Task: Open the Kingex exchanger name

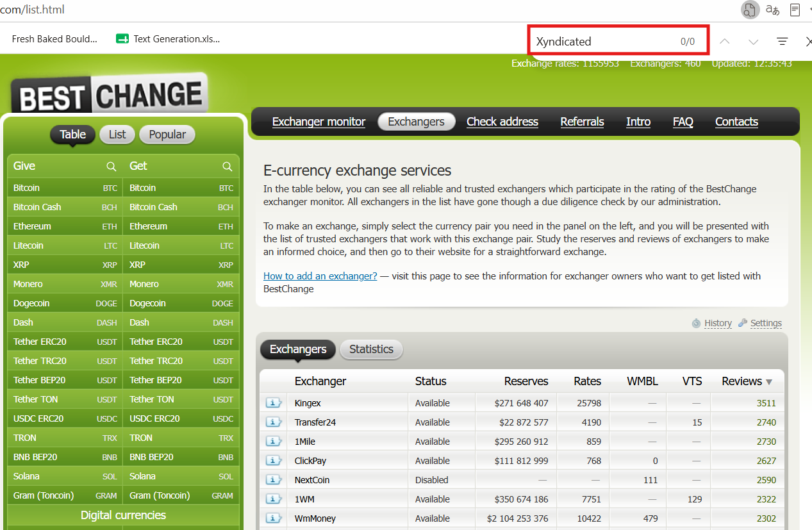Action: [x=308, y=403]
